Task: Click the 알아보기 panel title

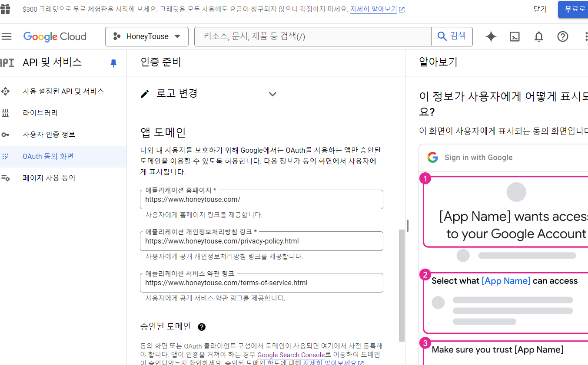Action: point(438,62)
